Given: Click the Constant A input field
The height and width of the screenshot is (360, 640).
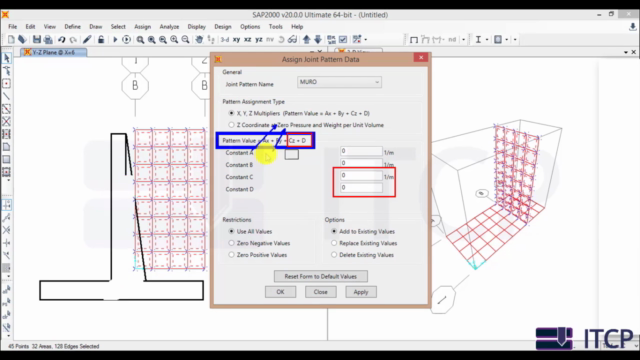Looking at the screenshot, I should [361, 151].
